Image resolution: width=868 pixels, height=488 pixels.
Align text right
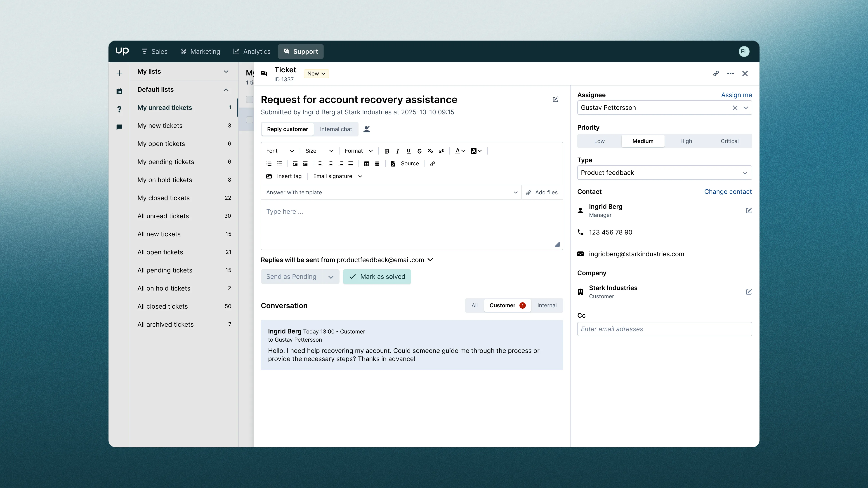[x=341, y=164]
